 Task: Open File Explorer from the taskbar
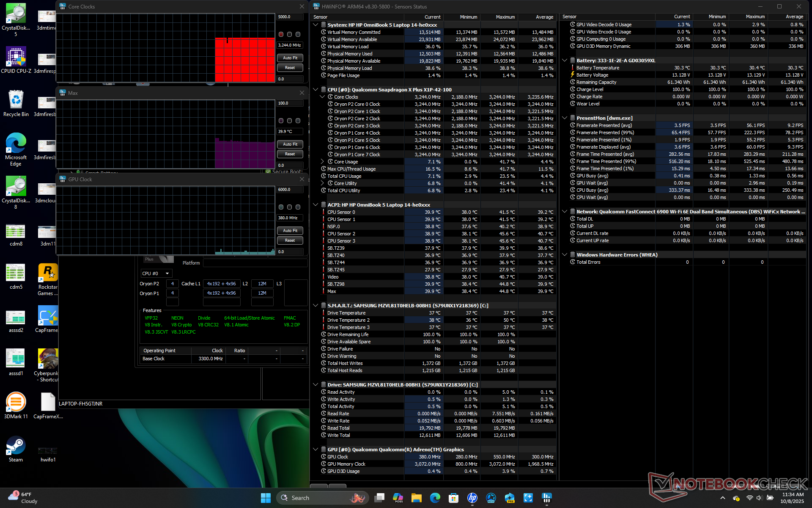point(417,498)
